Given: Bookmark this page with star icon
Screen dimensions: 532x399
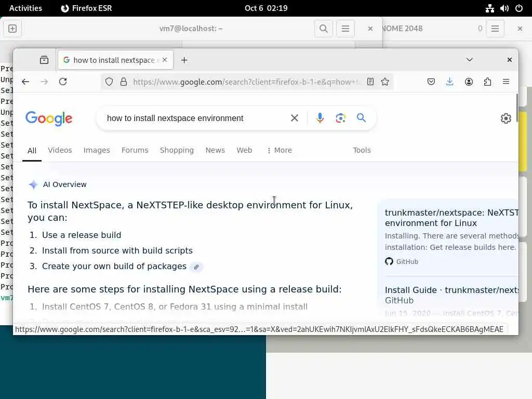Looking at the screenshot, I should click(385, 82).
